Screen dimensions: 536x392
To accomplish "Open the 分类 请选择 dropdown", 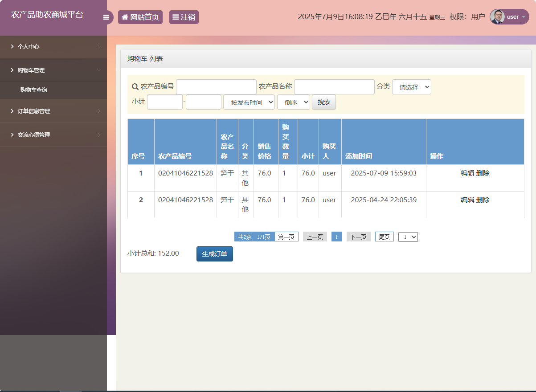I will [x=411, y=87].
